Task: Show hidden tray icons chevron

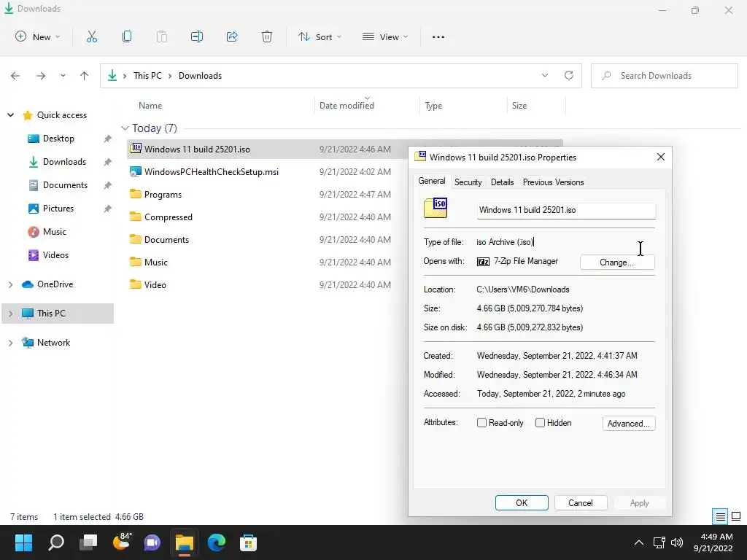Action: tap(639, 542)
